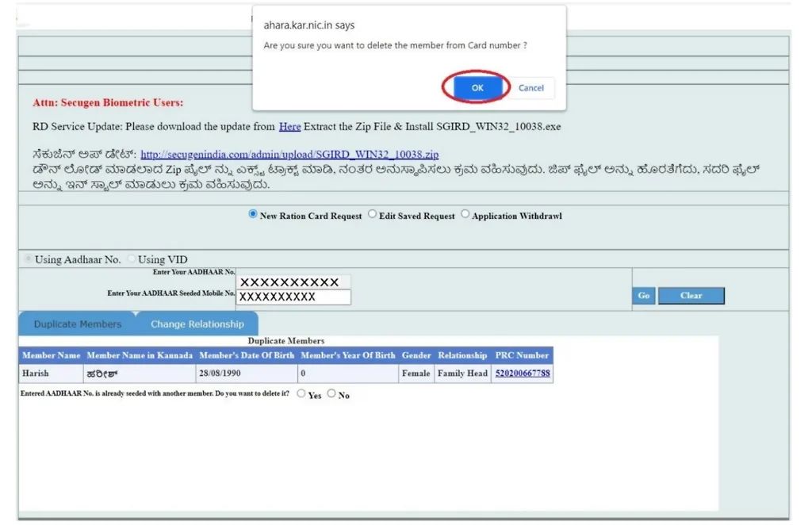Screen dimensions: 812x525
Task: Choose Using Aadhaar No. radio button
Action: [x=28, y=259]
